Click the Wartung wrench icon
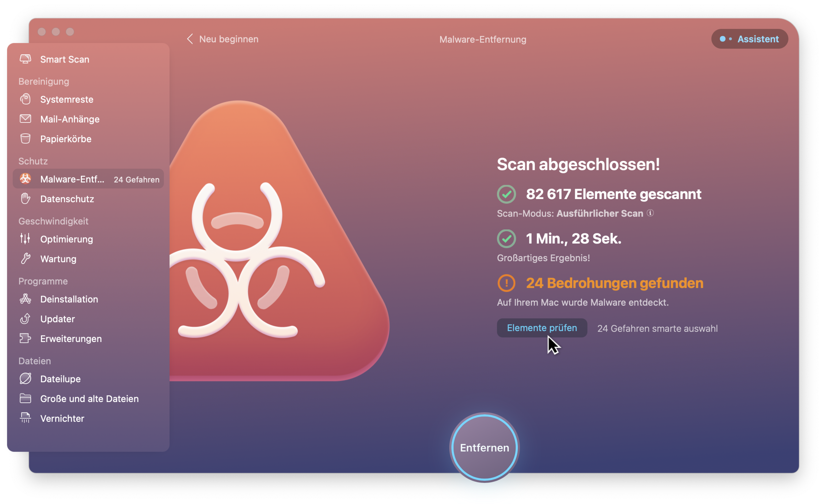This screenshot has width=823, height=504. click(25, 259)
